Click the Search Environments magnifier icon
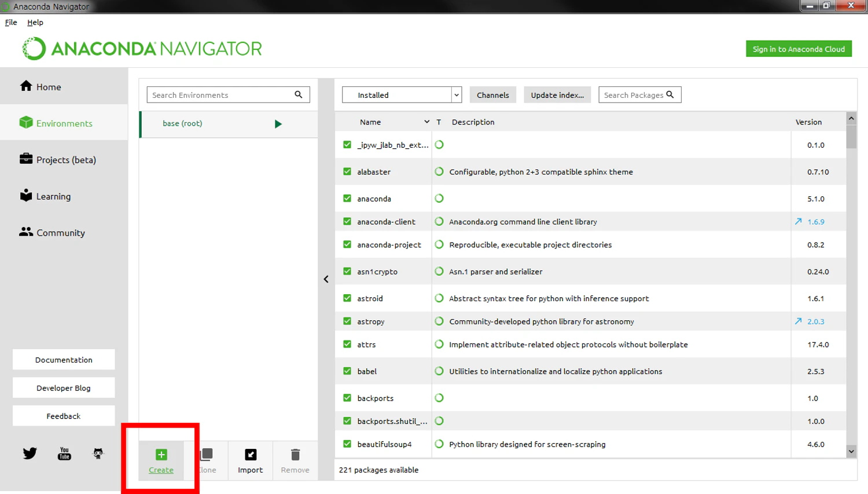The width and height of the screenshot is (868, 494). [x=299, y=94]
